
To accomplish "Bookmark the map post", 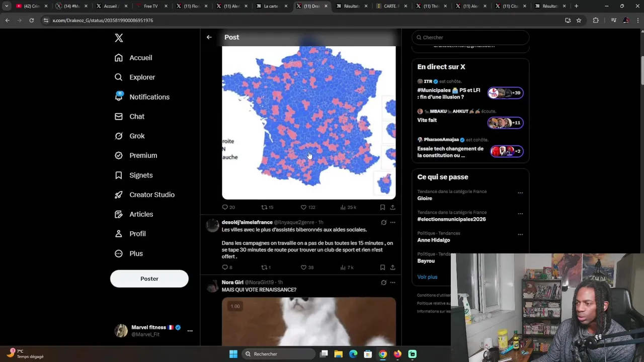I will [382, 207].
